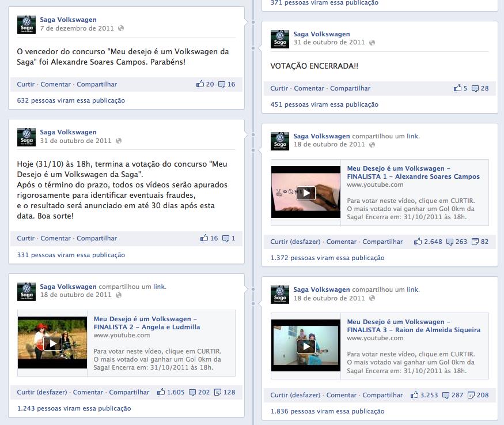Click 1.243 pessoas viram essa publicação

tap(74, 408)
